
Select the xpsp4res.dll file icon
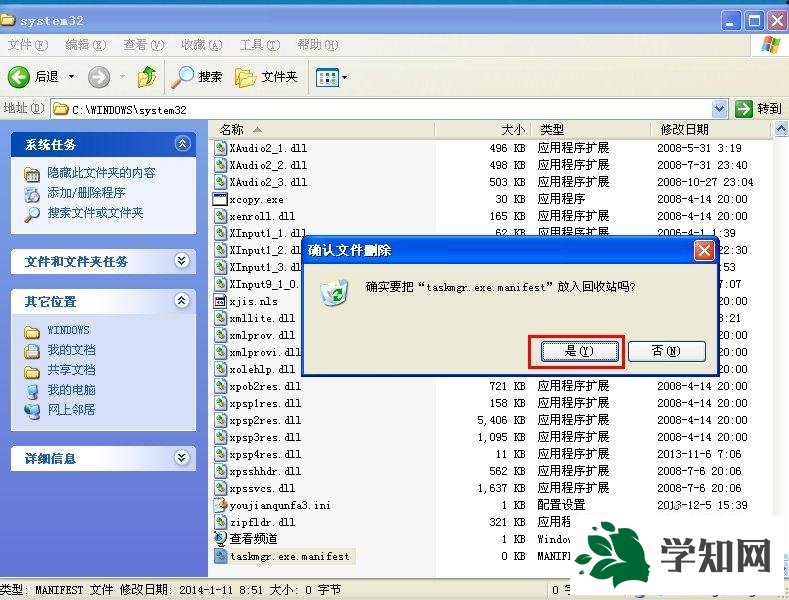(x=220, y=454)
